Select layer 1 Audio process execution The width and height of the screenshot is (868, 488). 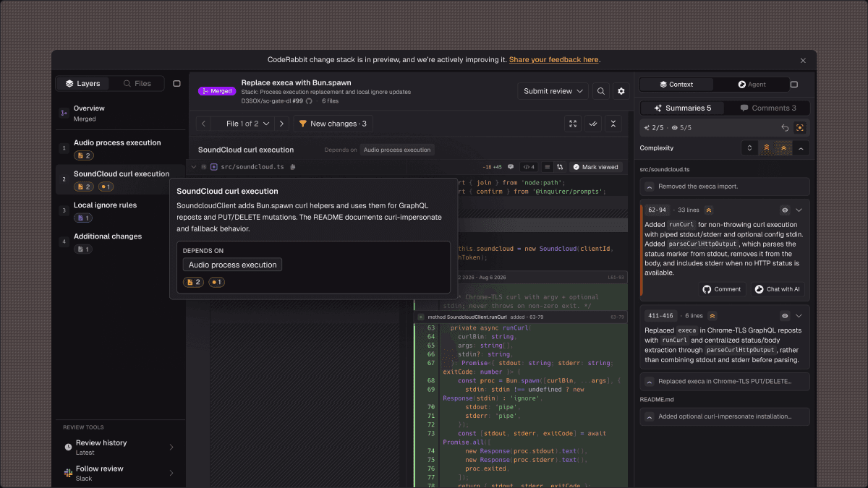click(120, 149)
